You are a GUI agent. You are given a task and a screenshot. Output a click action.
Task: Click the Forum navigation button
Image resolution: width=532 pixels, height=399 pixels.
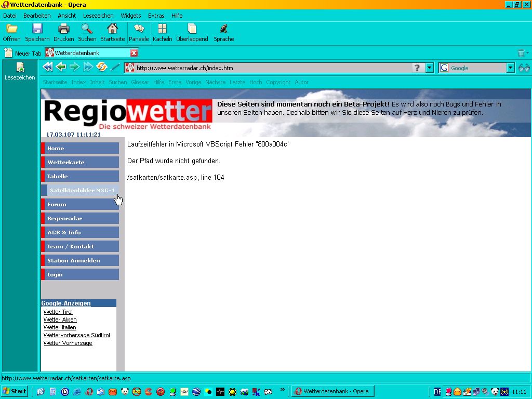coord(80,204)
